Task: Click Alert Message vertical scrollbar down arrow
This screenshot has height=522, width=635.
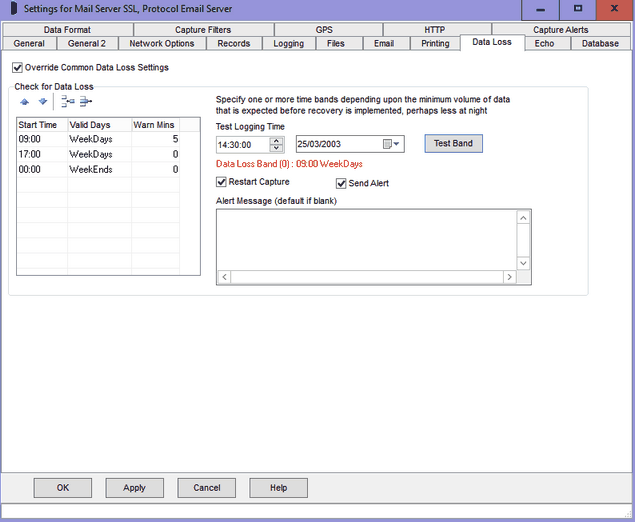Action: pos(523,262)
